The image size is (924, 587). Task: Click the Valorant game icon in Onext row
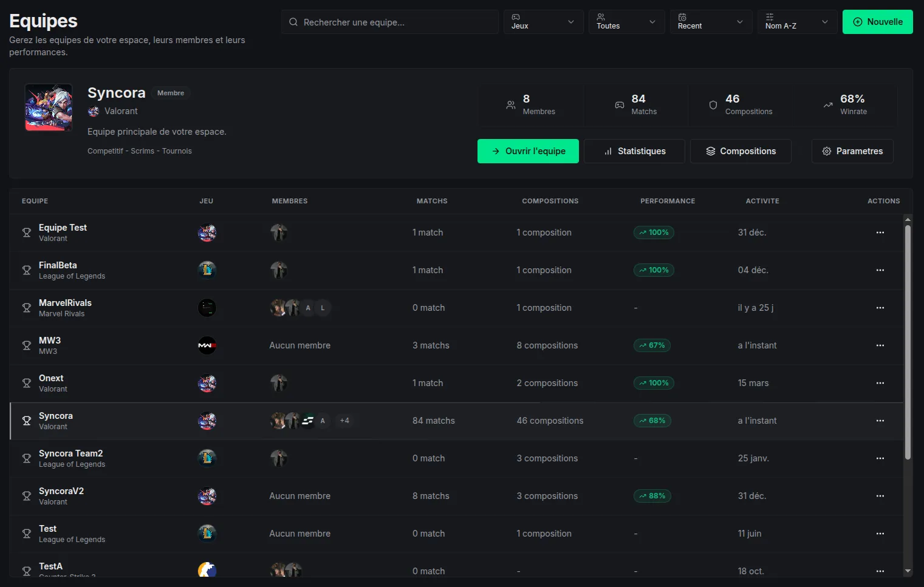tap(207, 383)
